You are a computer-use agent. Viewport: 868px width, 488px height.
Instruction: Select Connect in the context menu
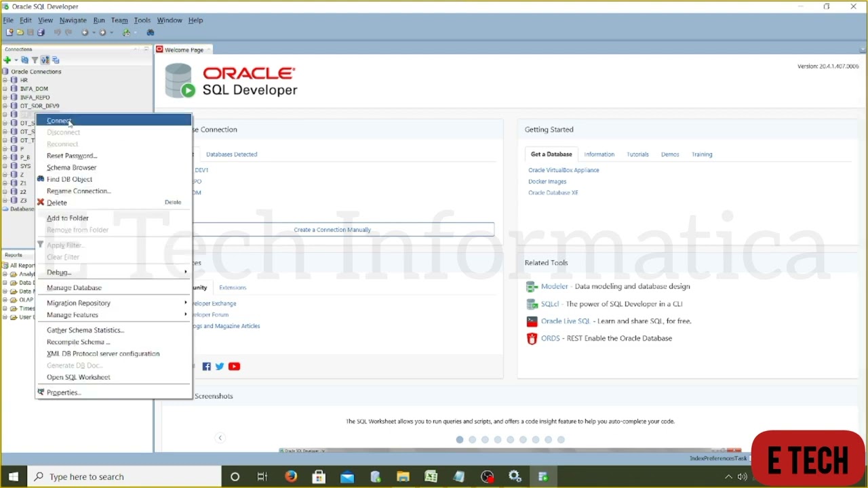click(x=113, y=121)
